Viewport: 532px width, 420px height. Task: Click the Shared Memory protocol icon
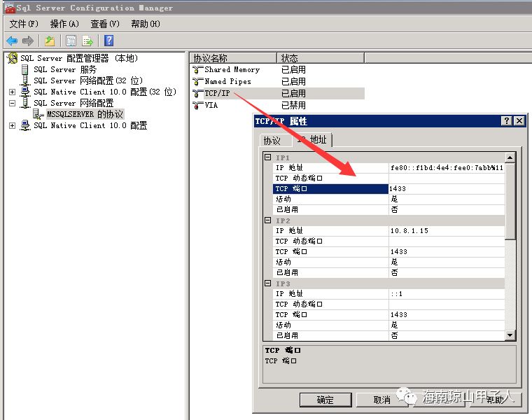[197, 70]
